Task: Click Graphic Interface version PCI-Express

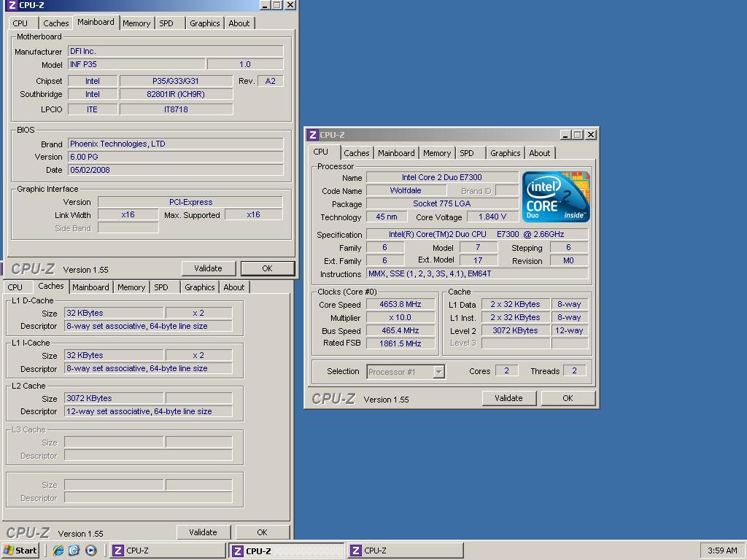Action: (x=190, y=202)
